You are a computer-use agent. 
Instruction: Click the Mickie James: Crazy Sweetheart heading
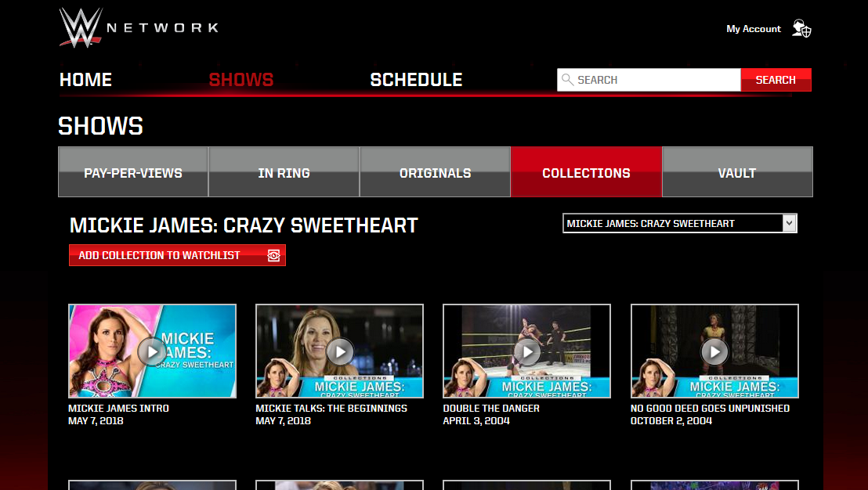click(244, 225)
